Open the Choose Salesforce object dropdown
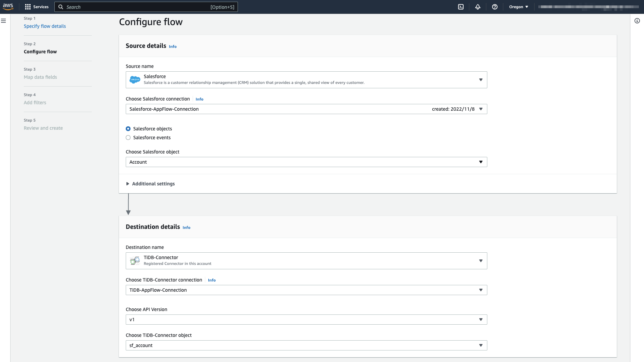 click(306, 162)
